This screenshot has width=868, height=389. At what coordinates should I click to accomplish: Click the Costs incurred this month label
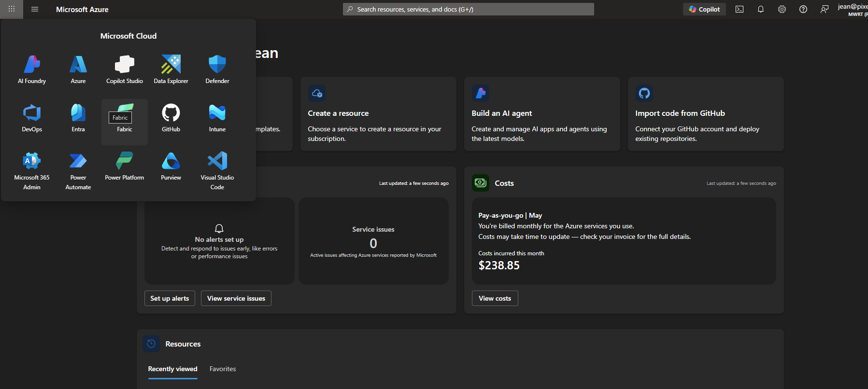(511, 253)
